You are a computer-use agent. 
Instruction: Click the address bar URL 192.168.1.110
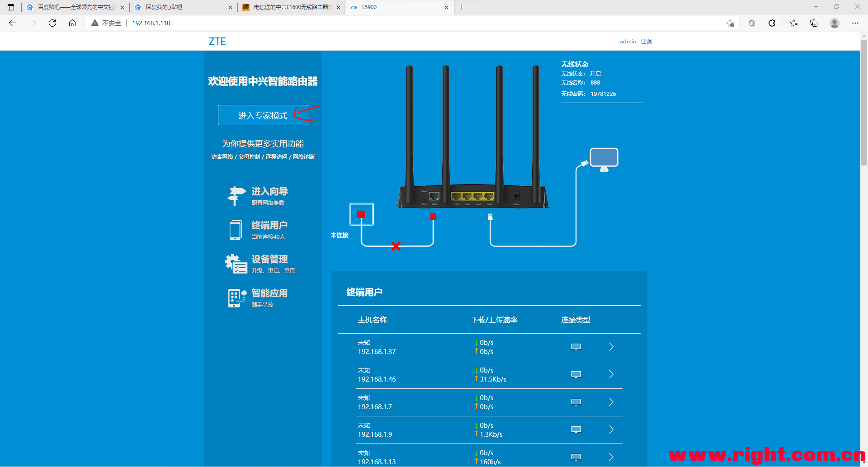(151, 23)
